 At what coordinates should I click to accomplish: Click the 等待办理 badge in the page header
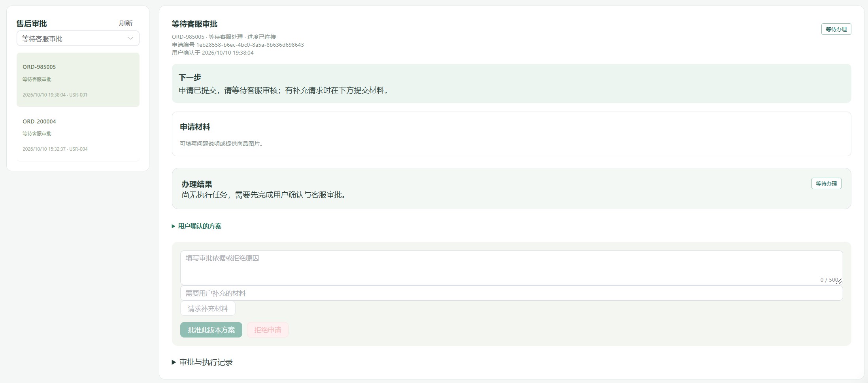point(836,29)
